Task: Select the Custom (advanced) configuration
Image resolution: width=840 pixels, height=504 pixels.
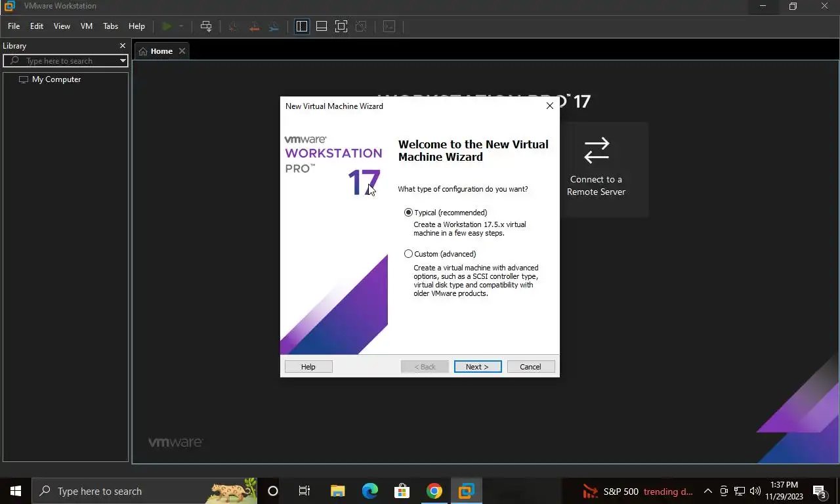Action: click(x=440, y=254)
